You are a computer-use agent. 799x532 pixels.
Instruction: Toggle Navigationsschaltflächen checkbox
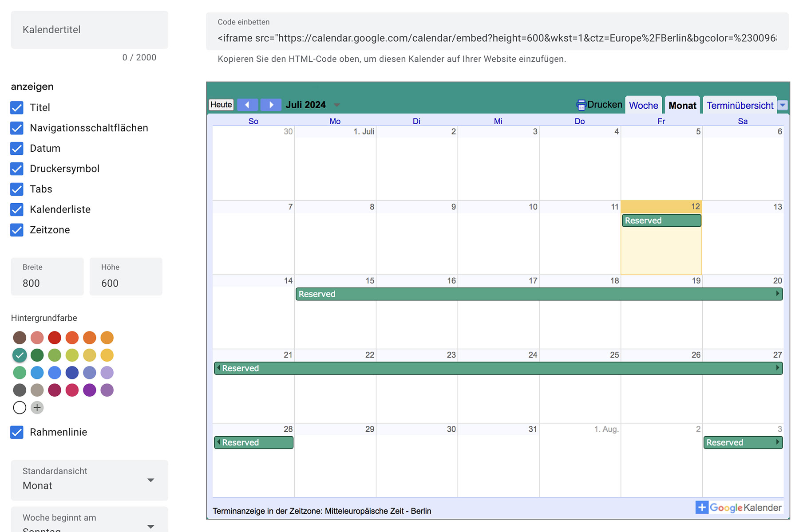(x=17, y=128)
